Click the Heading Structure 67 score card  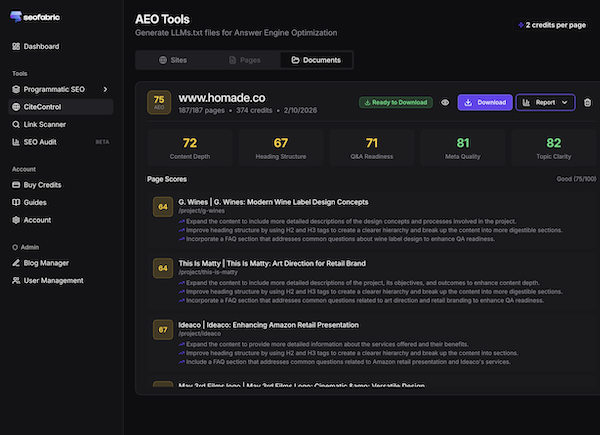click(x=281, y=148)
